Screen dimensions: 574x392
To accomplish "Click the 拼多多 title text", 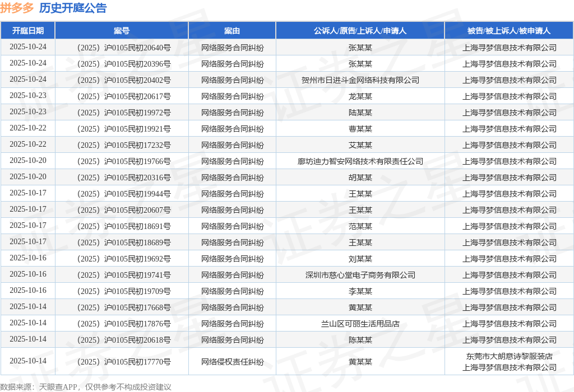I will pyautogui.click(x=17, y=8).
